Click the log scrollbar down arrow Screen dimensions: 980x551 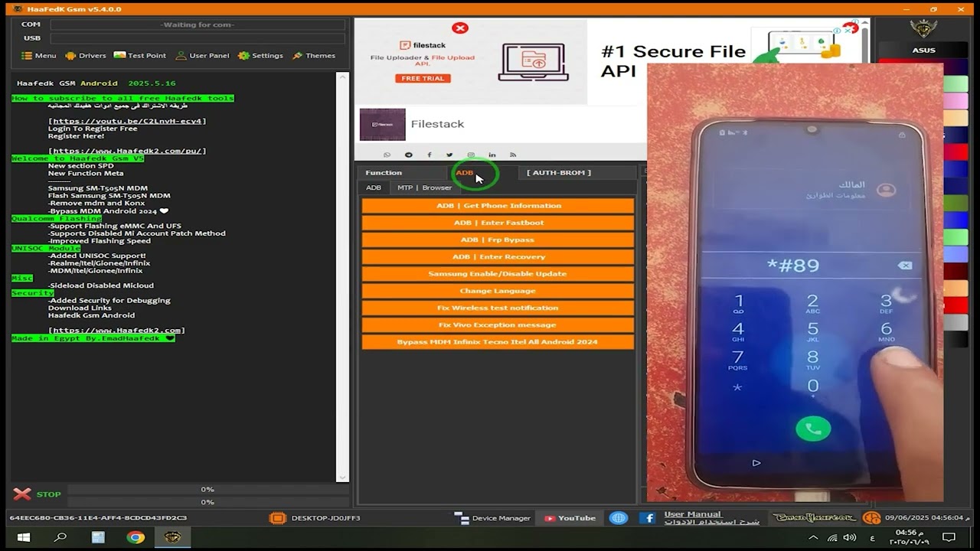343,478
